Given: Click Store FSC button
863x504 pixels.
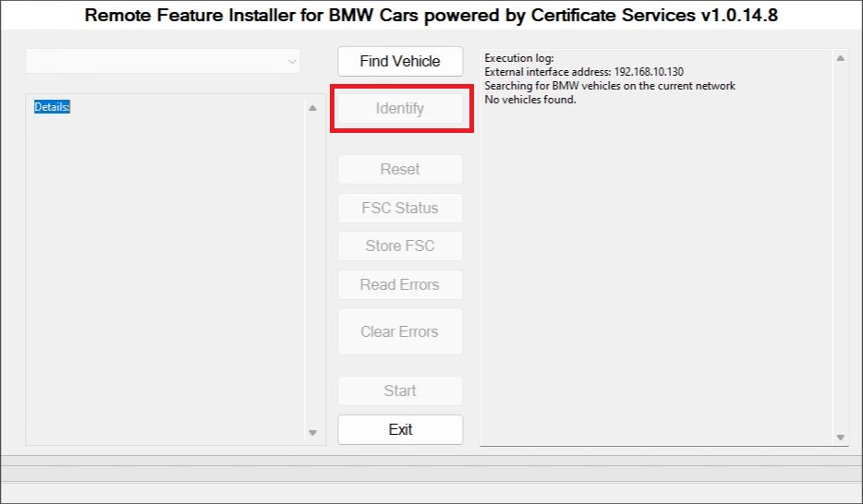Looking at the screenshot, I should pyautogui.click(x=400, y=246).
